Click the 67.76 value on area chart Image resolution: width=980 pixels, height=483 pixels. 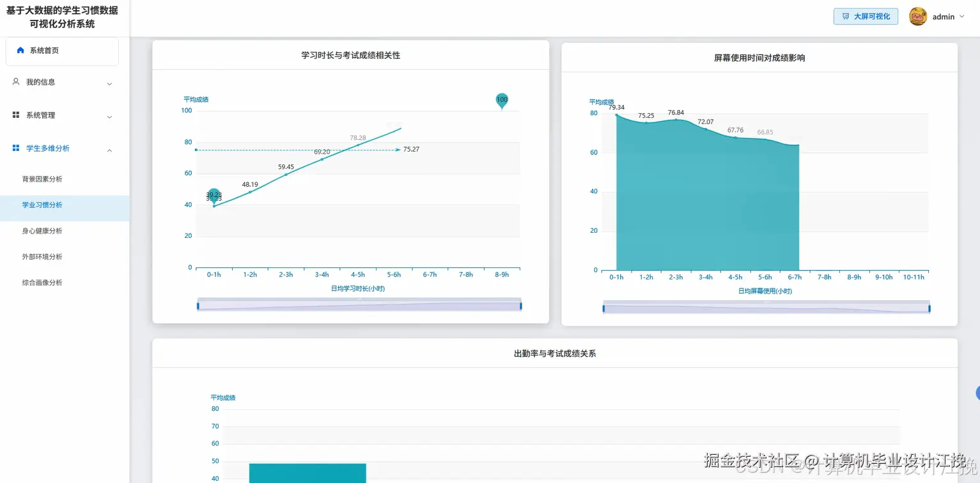(x=735, y=130)
